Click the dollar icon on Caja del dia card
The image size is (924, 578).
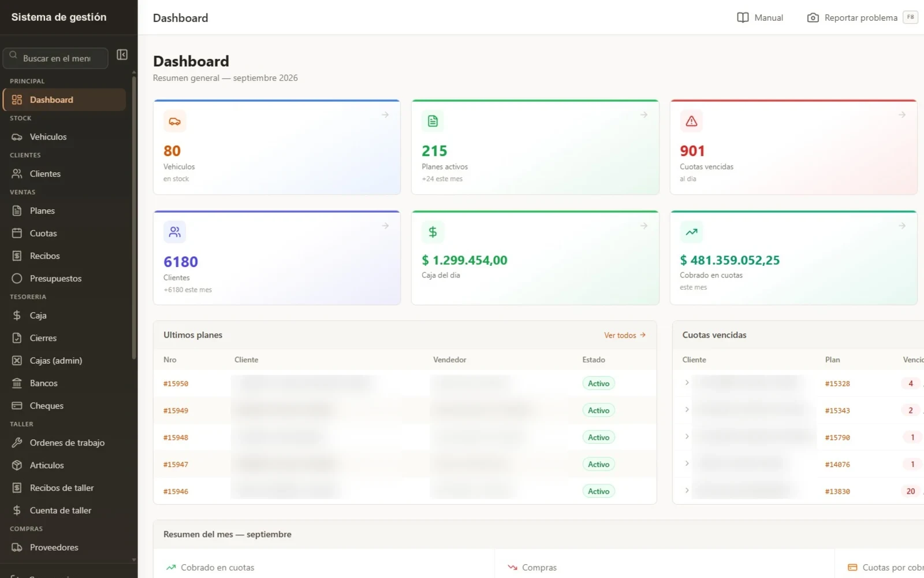tap(433, 232)
